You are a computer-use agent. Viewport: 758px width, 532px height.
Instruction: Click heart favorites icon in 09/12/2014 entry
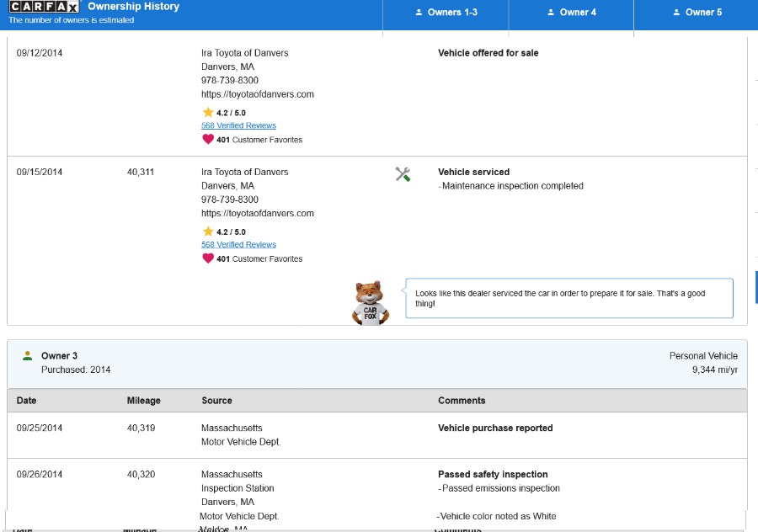[x=208, y=139]
